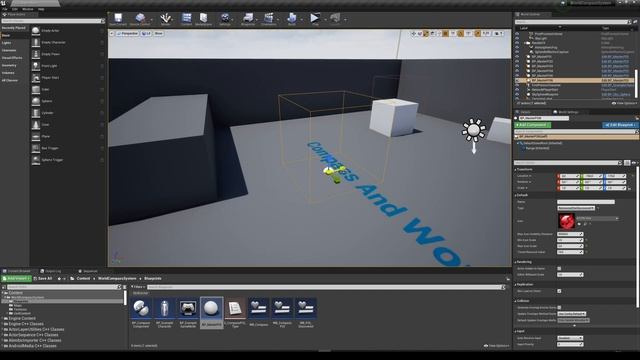Toggle visibility eye of highlighted outliner row
The height and width of the screenshot is (360, 640).
pos(517,80)
